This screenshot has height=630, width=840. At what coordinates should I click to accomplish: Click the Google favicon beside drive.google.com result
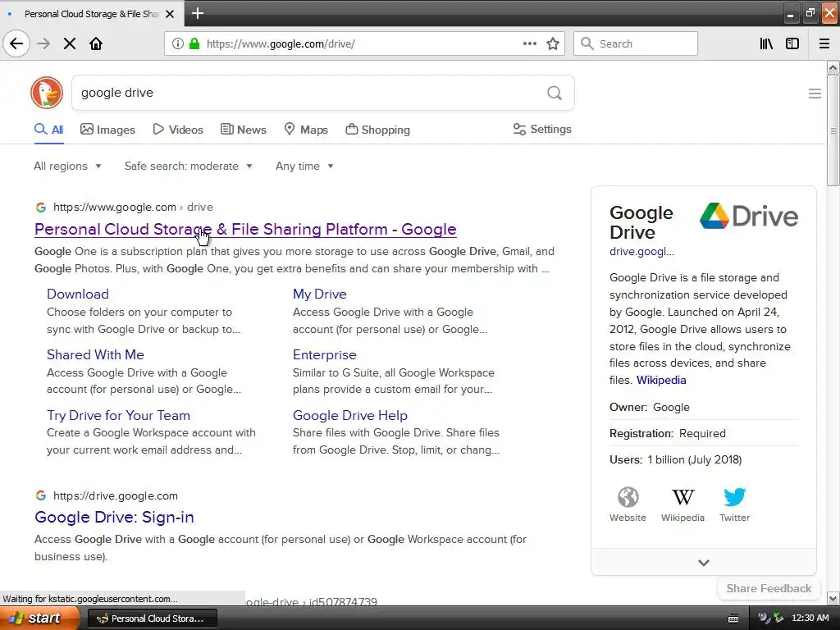tap(41, 495)
